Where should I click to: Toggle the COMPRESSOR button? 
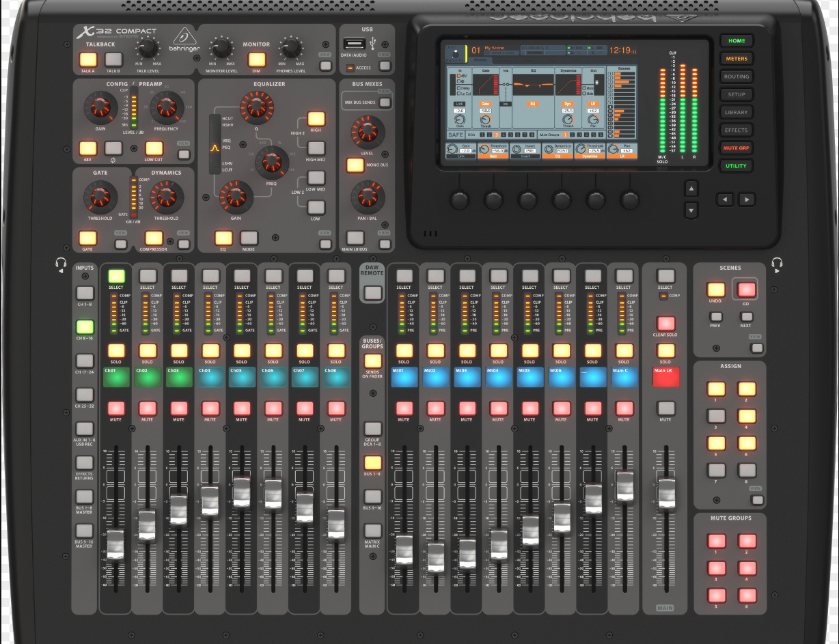pos(154,238)
